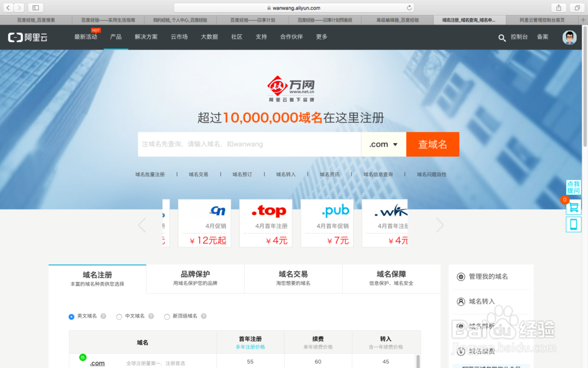Open the .com domain row link
Screen dimensions: 588x368
(97, 363)
